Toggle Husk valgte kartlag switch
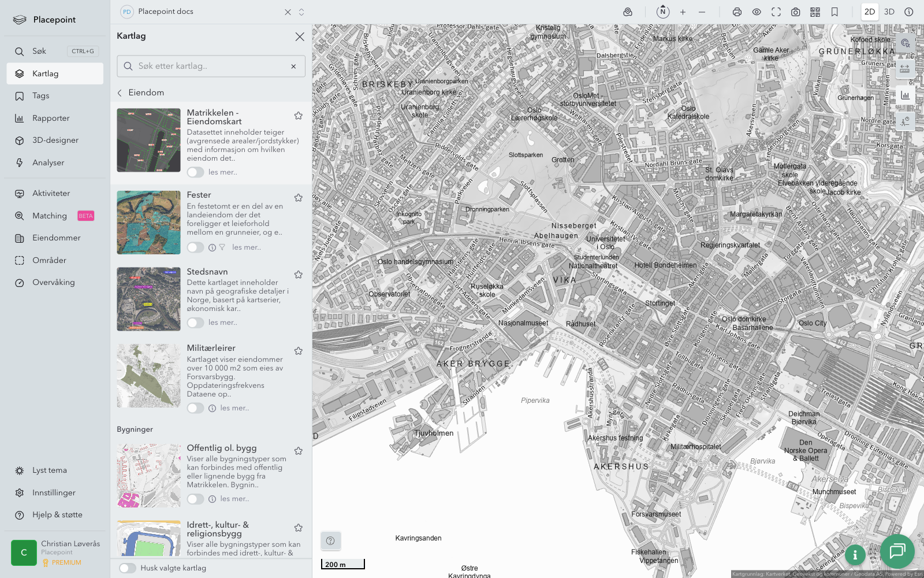The image size is (924, 578). point(128,568)
